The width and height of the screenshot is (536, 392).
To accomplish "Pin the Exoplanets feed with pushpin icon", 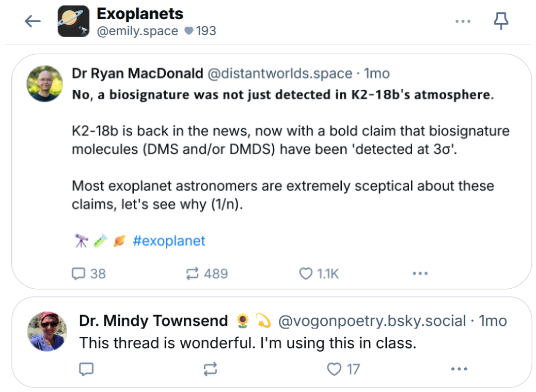I will [x=501, y=21].
